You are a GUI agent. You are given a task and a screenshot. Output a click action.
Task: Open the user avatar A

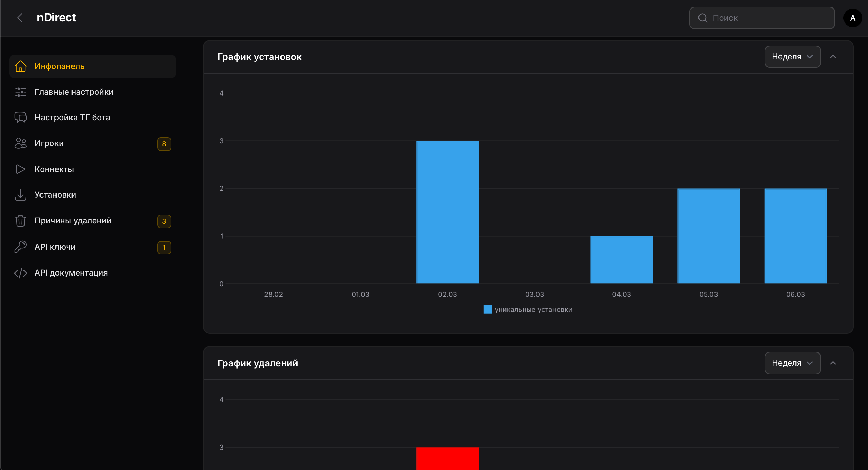(x=852, y=18)
